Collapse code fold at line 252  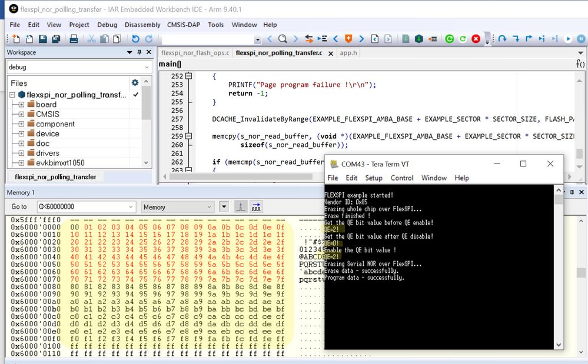coord(188,76)
